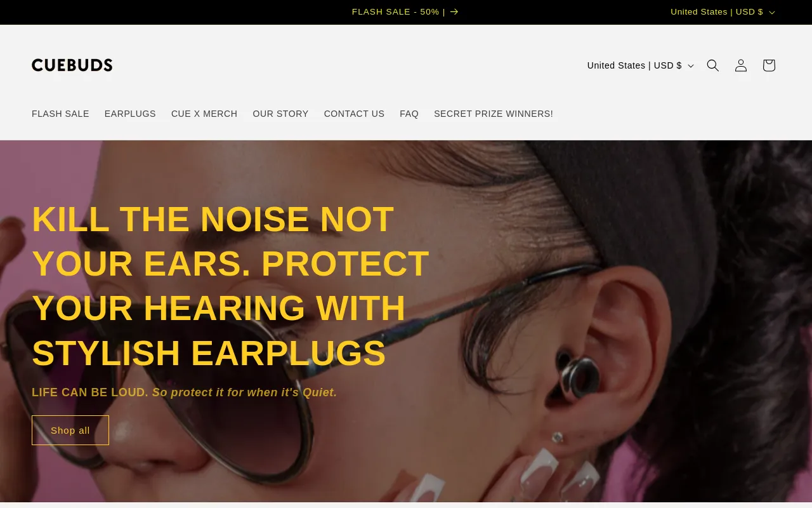The height and width of the screenshot is (508, 812).
Task: Open SECRET PRIZE WINNERS! page
Action: [494, 114]
